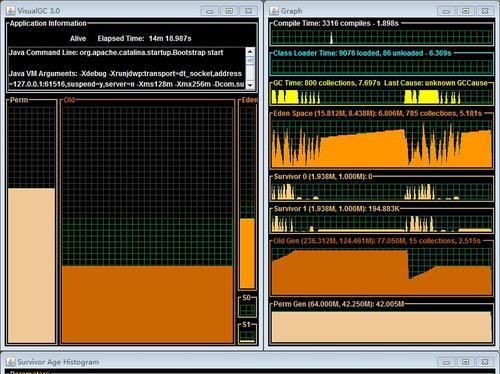Maximize the VisualGC 3.0 window
This screenshot has height=374, width=500.
coord(229,11)
